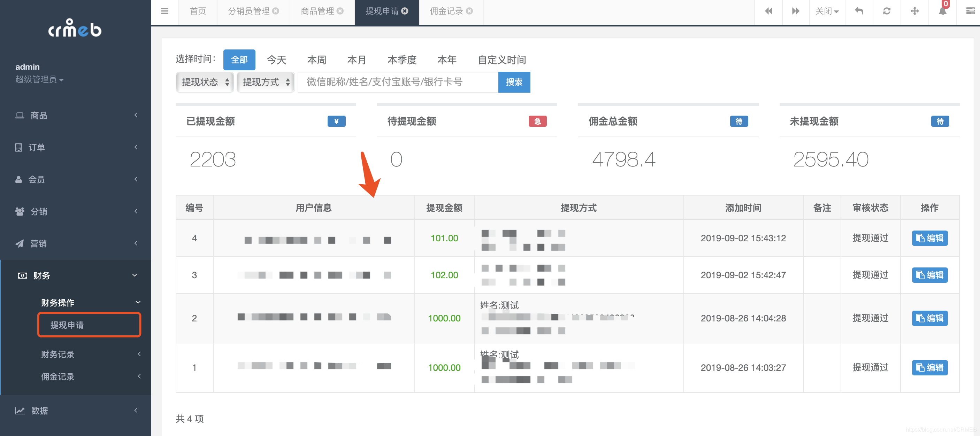The width and height of the screenshot is (980, 436).
Task: Click the hamburger menu toggle icon
Action: (164, 11)
